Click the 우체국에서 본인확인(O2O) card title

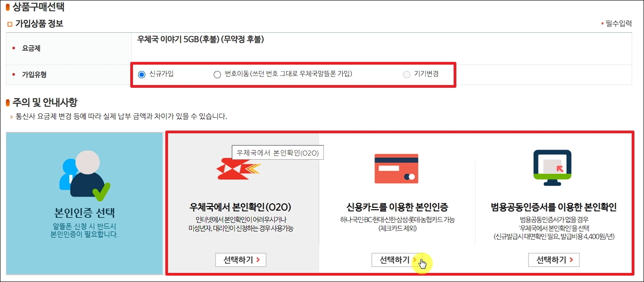(240, 207)
